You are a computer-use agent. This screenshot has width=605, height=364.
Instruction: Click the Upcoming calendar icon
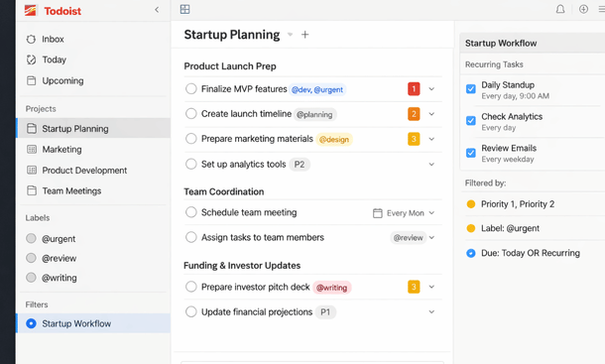[32, 80]
